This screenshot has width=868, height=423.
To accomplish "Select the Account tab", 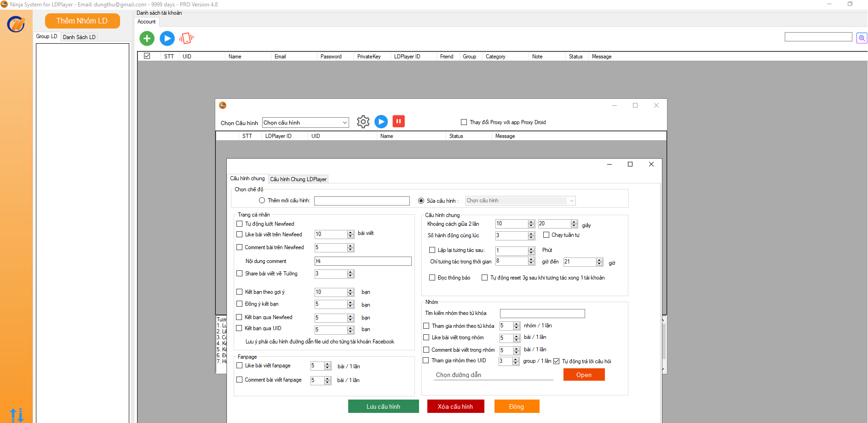I will (x=147, y=22).
